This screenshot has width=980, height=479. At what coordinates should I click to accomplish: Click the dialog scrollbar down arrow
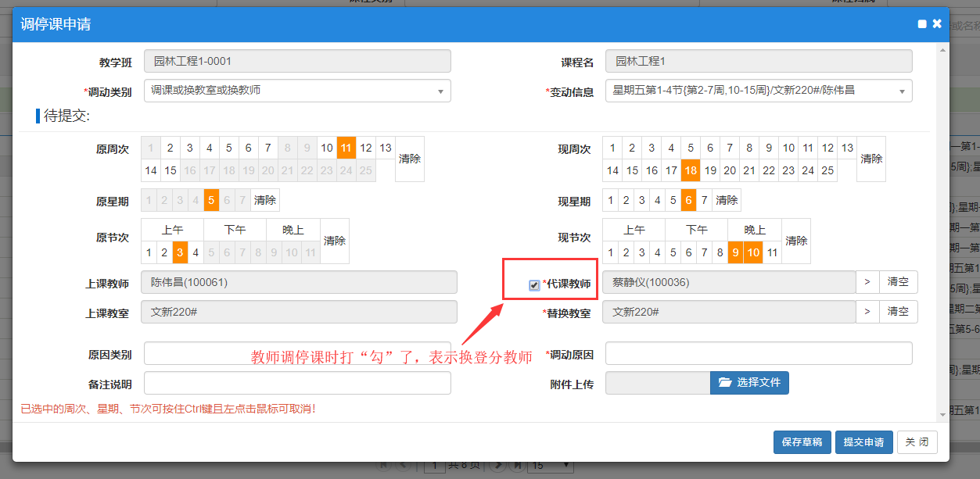click(942, 414)
